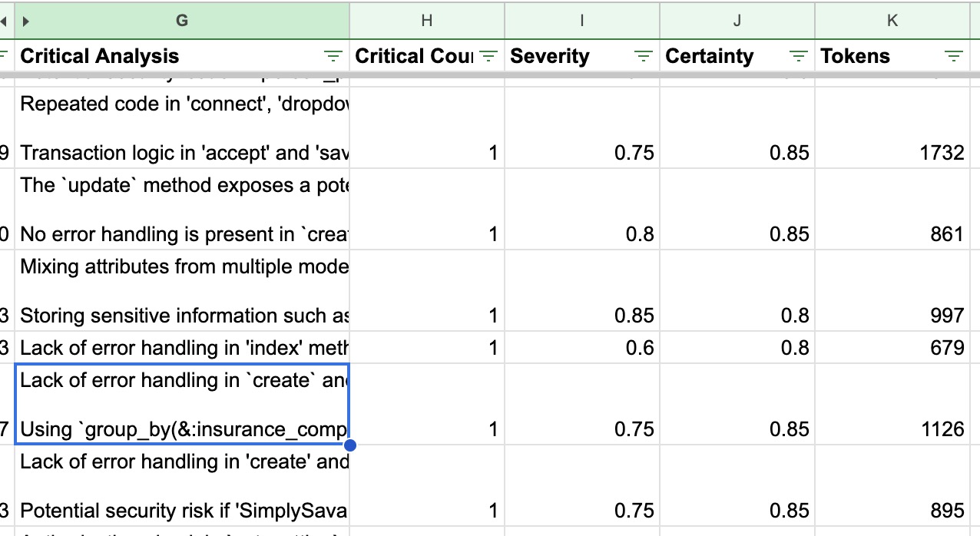Click the cell containing 679
The height and width of the screenshot is (536, 980).
click(892, 347)
